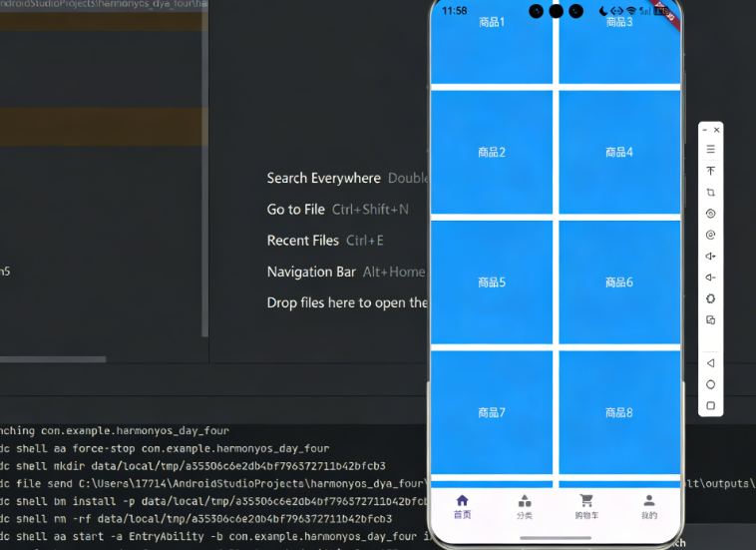This screenshot has width=756, height=550.
Task: Click the shake device icon in emulator toolbar
Action: click(x=711, y=298)
